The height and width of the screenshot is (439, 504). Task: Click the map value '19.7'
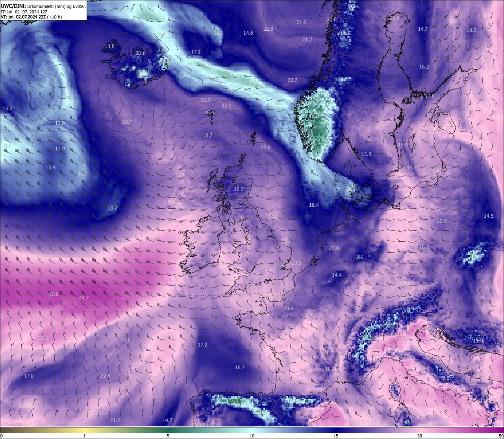412,167
